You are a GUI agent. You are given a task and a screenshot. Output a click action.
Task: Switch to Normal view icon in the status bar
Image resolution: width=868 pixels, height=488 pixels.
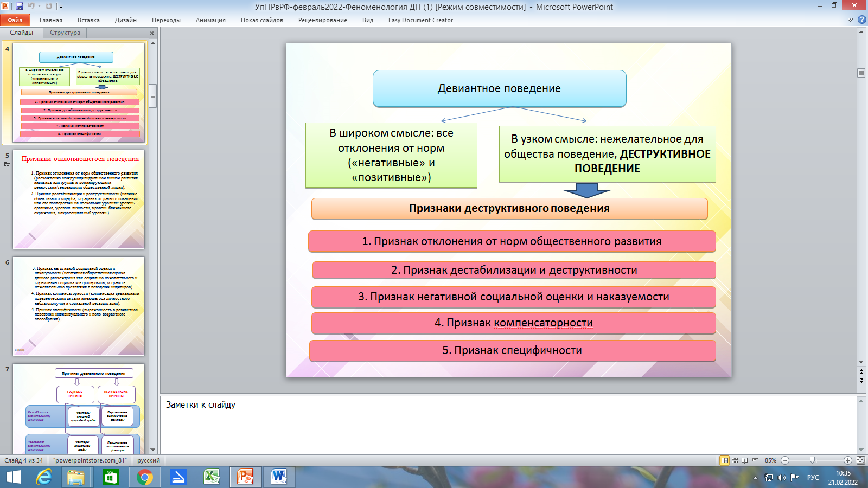(x=724, y=460)
